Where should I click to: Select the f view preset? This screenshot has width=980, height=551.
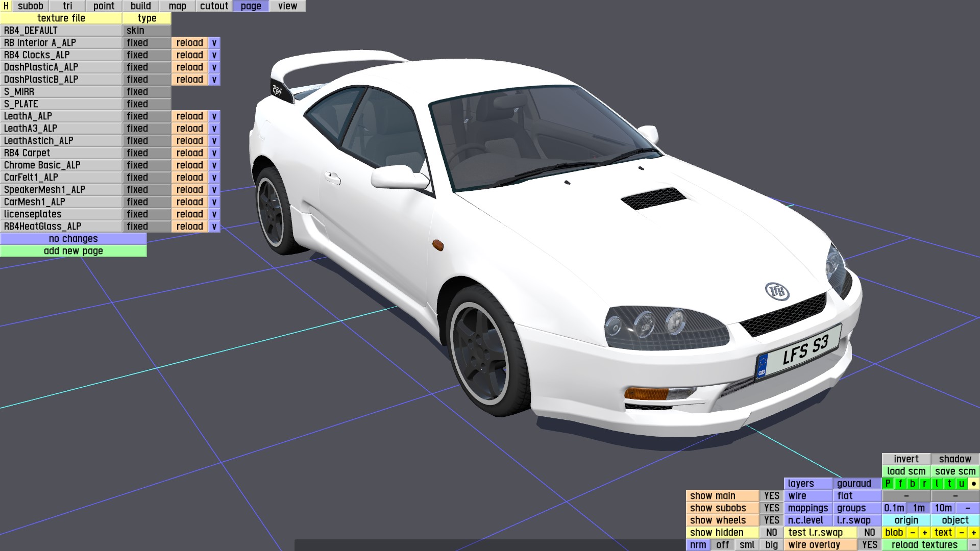900,484
